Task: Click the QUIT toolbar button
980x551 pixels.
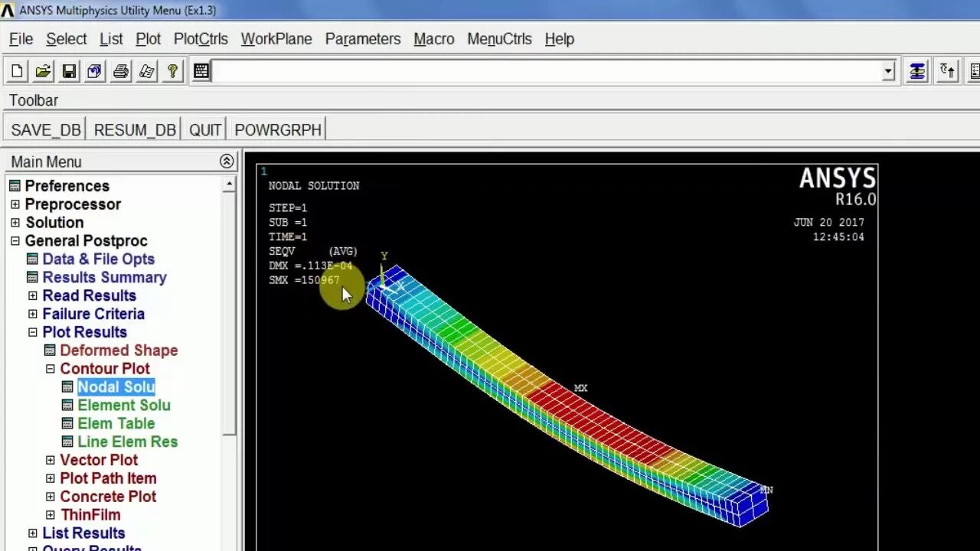Action: point(205,130)
